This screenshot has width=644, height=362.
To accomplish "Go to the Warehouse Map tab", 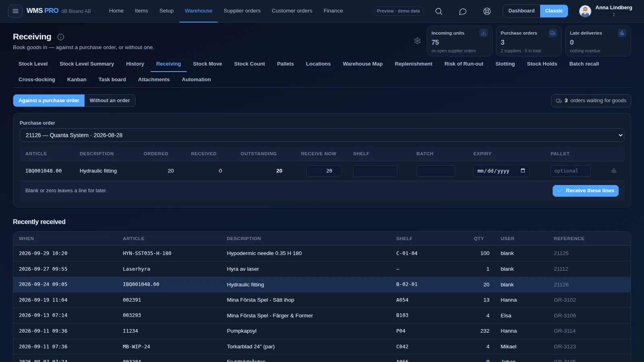I will click(x=363, y=64).
